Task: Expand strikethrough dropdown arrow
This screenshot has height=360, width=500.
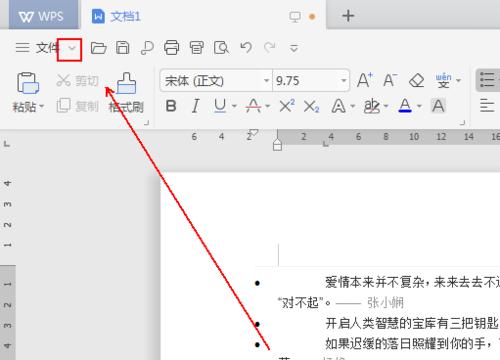Action: coord(268,107)
